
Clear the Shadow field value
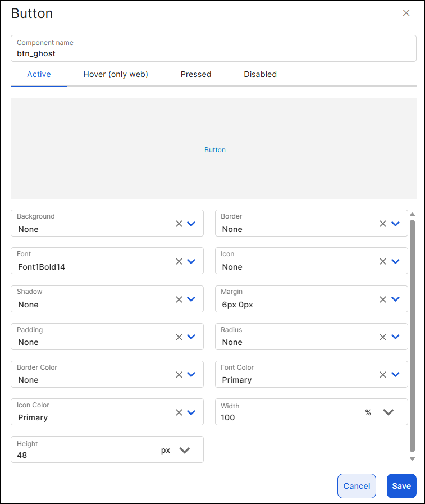pos(179,299)
